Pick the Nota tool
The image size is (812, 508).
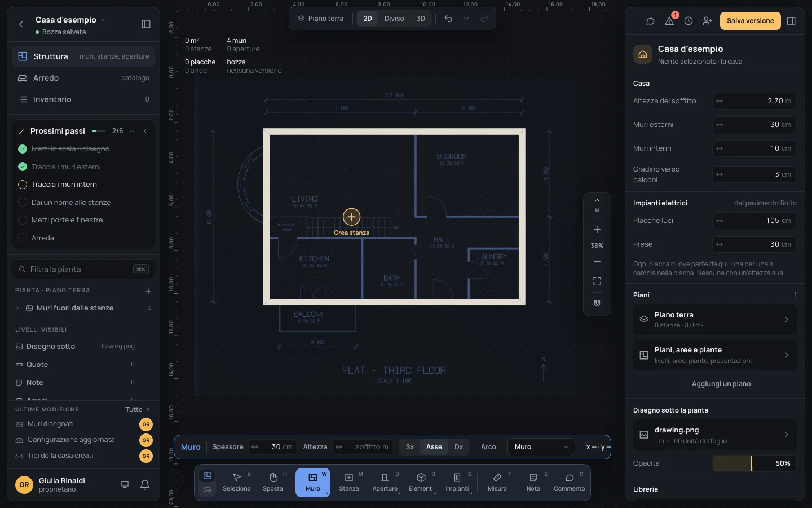(x=533, y=483)
